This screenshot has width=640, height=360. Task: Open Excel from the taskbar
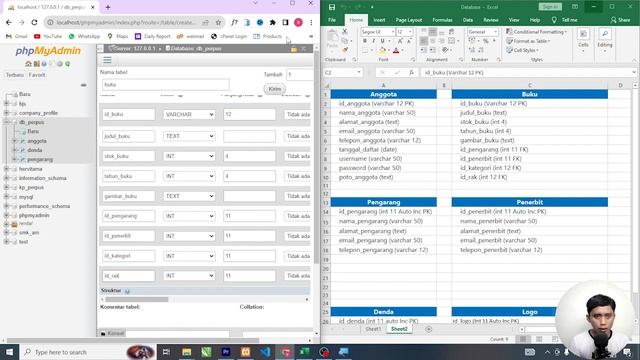[x=304, y=352]
